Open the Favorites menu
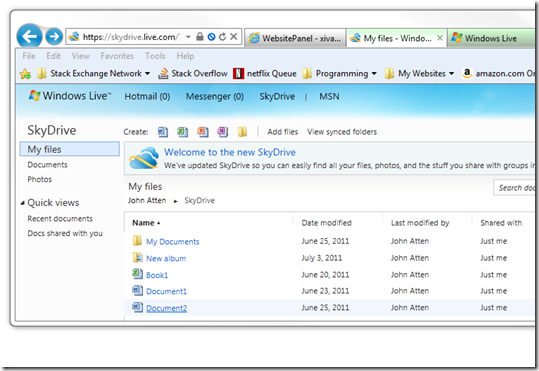The width and height of the screenshot is (539, 371). (x=117, y=56)
